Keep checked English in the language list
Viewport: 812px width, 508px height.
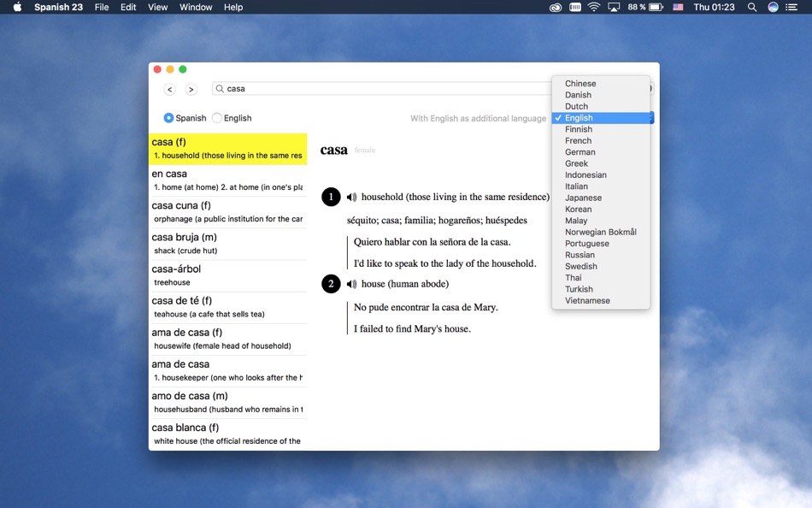(601, 118)
